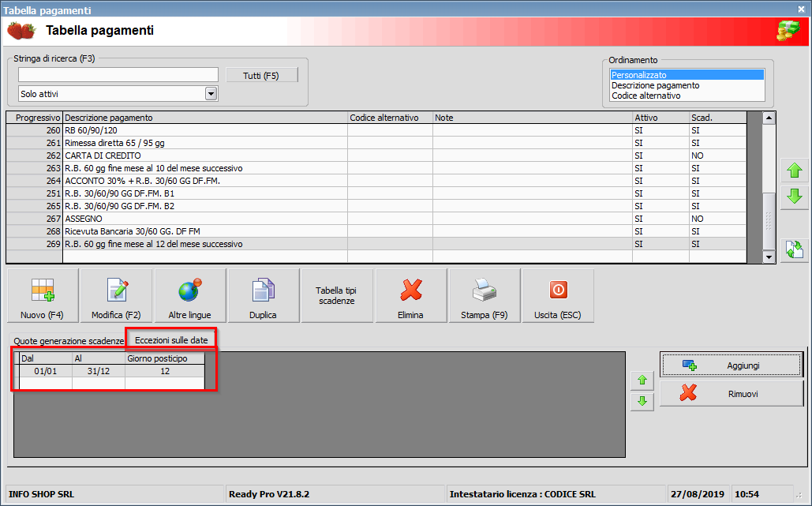Switch to Eccezioni sulle date tab
This screenshot has width=812, height=506.
point(171,340)
